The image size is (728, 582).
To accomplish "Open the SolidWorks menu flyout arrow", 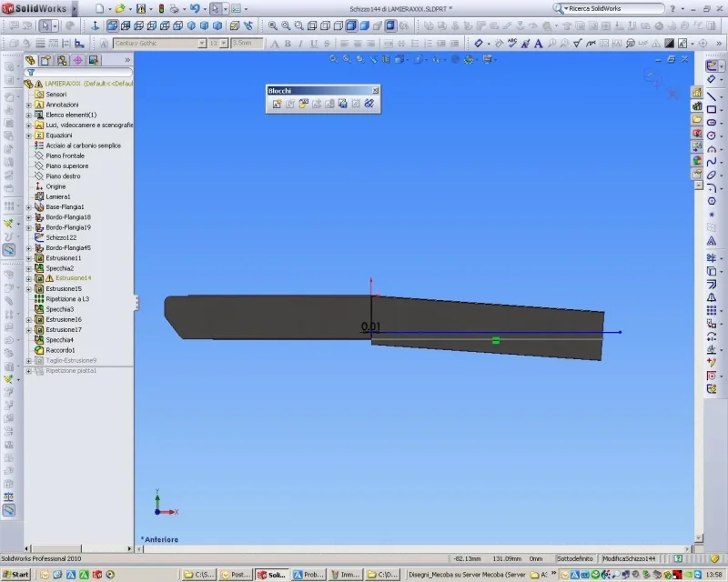I will tap(75, 8).
